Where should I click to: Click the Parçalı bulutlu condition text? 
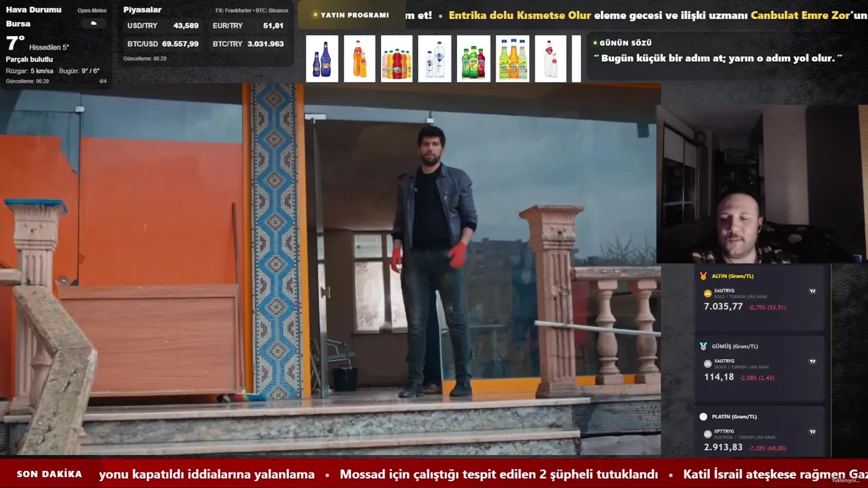coord(29,60)
